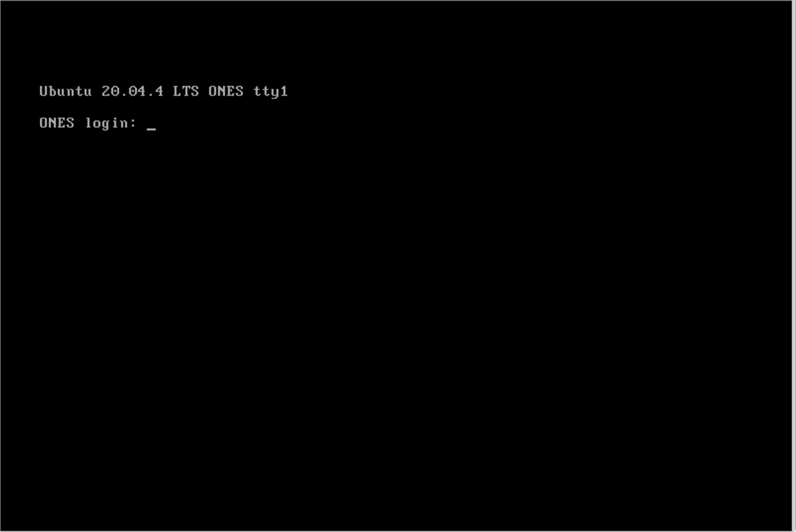The image size is (796, 532).
Task: Click the trailing .4 of the version number
Action: (155, 91)
